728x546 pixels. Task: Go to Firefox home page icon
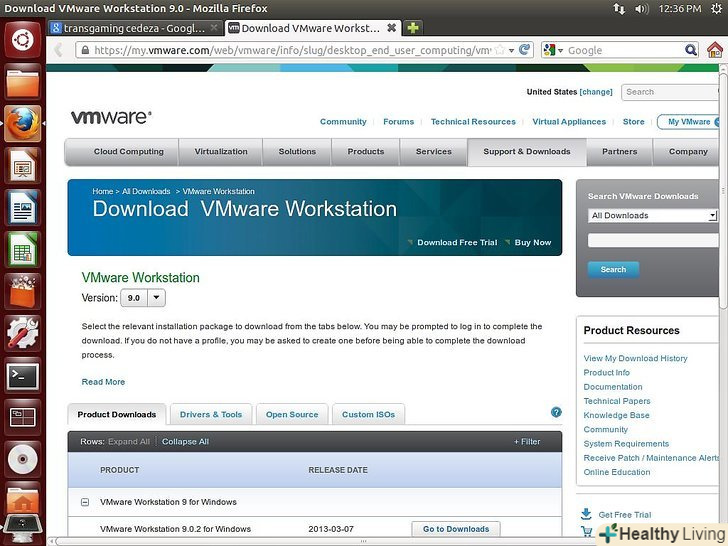715,49
